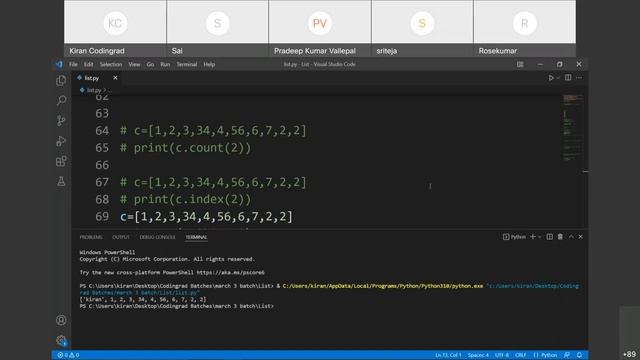Click line number 67 in gutter
This screenshot has width=640, height=360.
click(x=102, y=182)
